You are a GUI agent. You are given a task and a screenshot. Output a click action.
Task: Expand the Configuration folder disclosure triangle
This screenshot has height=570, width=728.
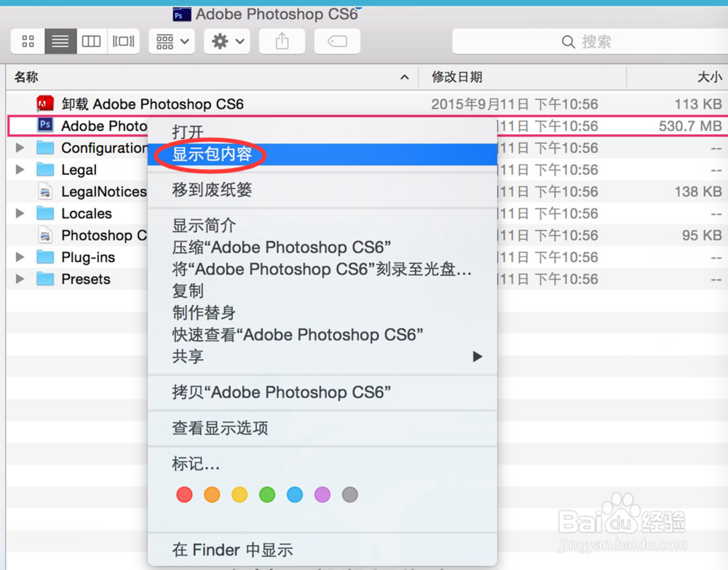click(19, 147)
